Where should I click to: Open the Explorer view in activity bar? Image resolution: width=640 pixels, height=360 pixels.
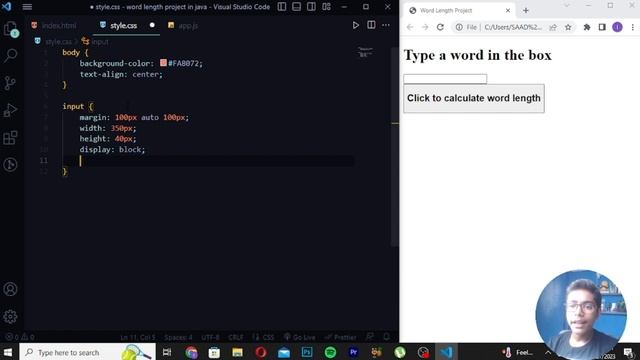click(11, 29)
